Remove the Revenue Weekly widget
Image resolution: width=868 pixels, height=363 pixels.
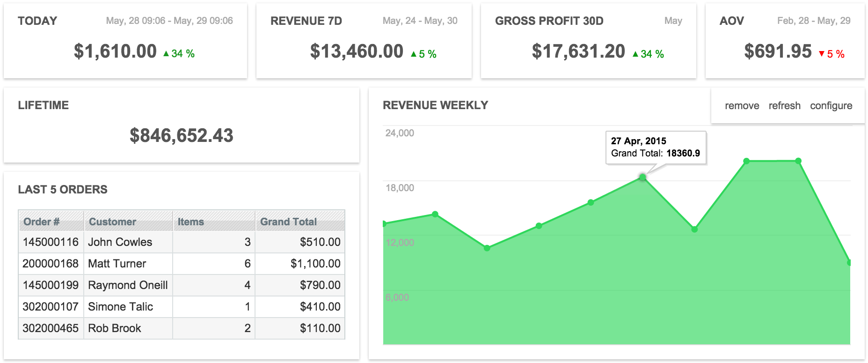pyautogui.click(x=742, y=106)
